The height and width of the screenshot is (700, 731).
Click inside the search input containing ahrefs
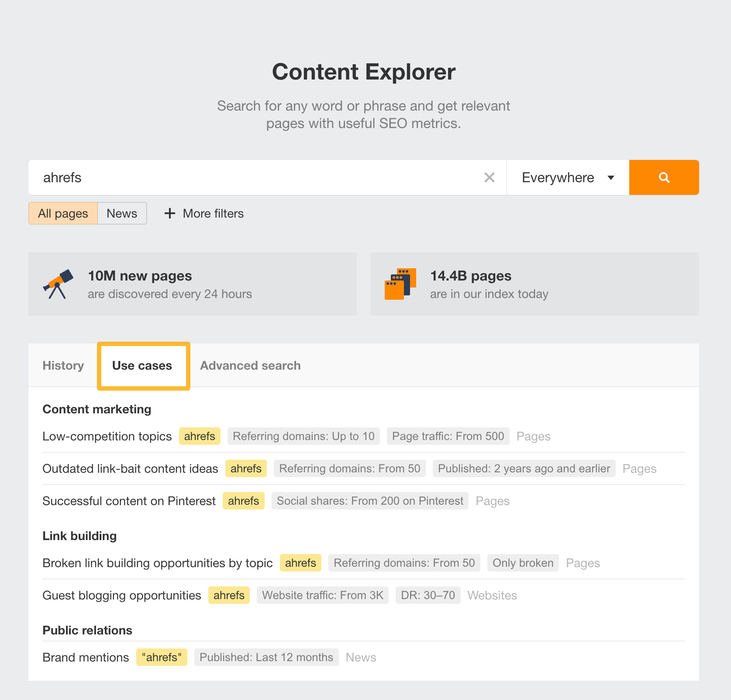coord(218,177)
